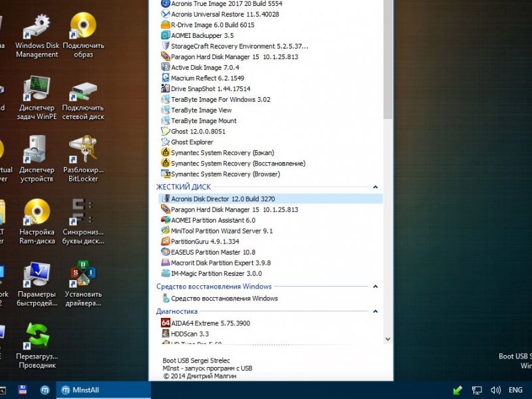Open network icon in system tray
532x399 pixels.
coord(477,390)
